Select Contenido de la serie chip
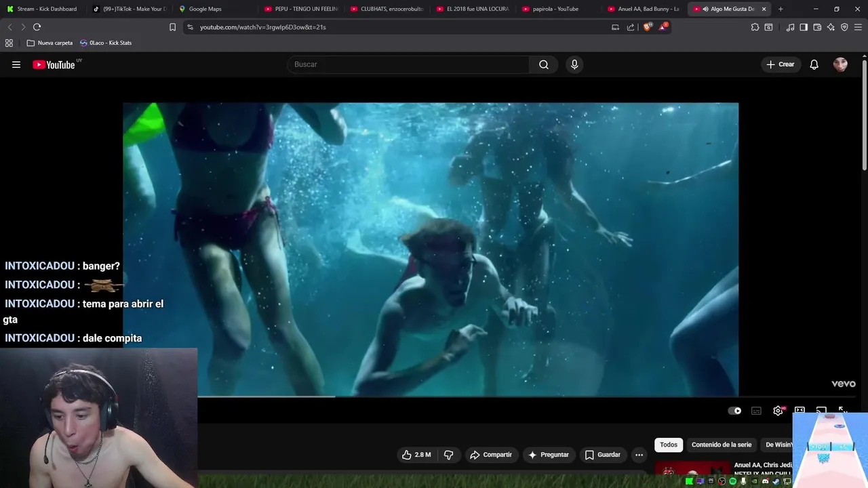 coord(722,445)
